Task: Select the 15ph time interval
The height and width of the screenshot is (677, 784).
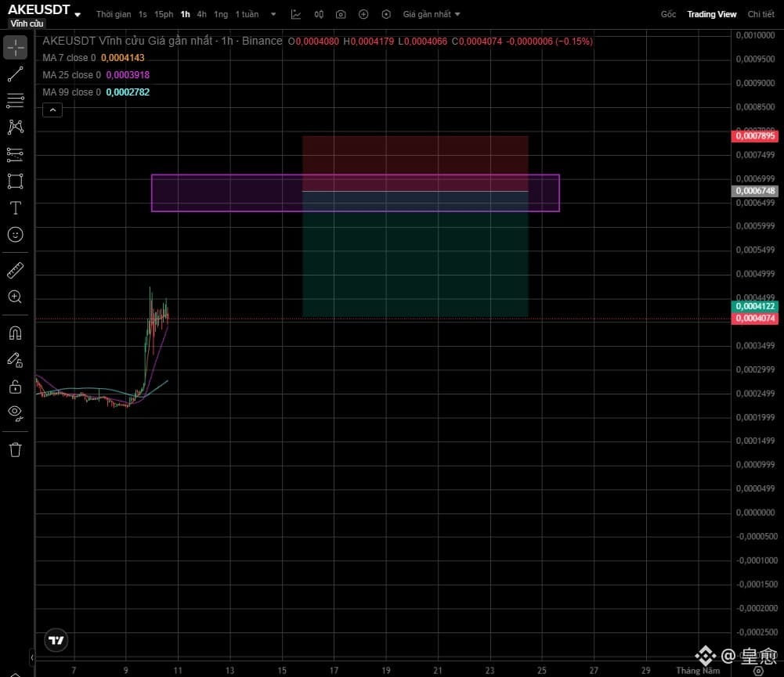Action: click(164, 15)
